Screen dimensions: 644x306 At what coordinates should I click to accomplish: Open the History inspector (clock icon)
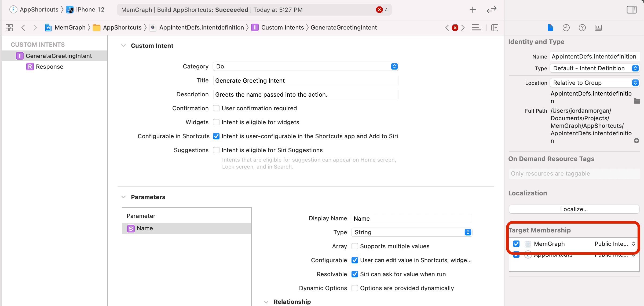pyautogui.click(x=566, y=27)
